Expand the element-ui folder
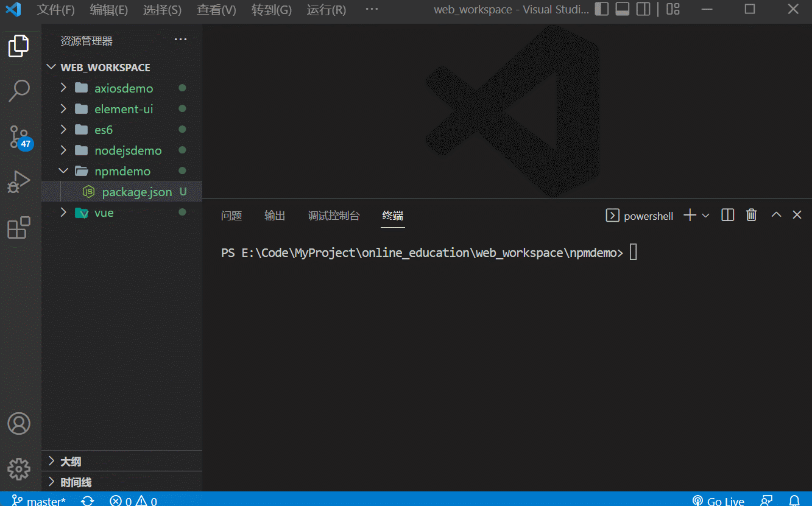 (63, 109)
